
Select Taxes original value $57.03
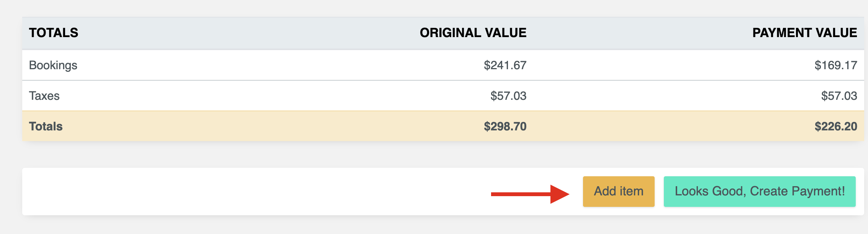[508, 96]
